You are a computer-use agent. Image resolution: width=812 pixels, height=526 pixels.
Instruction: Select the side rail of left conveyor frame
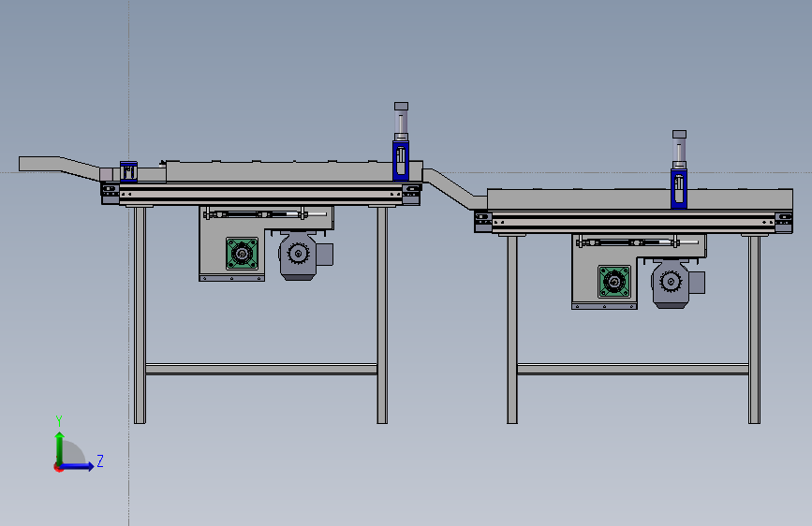261,194
